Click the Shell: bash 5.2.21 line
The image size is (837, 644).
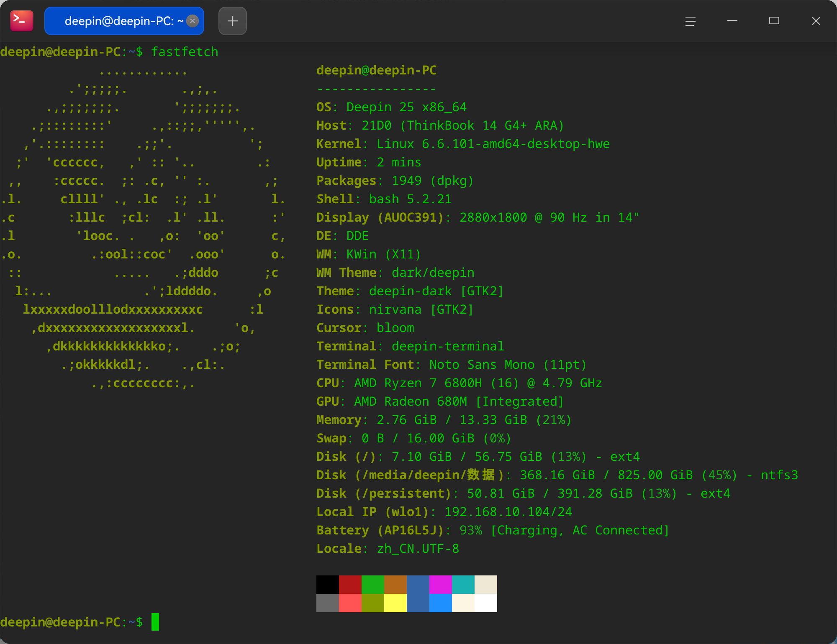[x=384, y=199]
